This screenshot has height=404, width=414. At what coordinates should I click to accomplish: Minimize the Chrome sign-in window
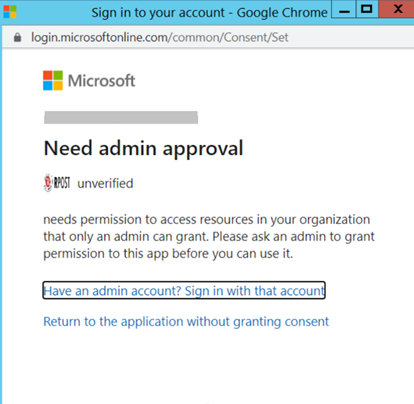(x=344, y=9)
